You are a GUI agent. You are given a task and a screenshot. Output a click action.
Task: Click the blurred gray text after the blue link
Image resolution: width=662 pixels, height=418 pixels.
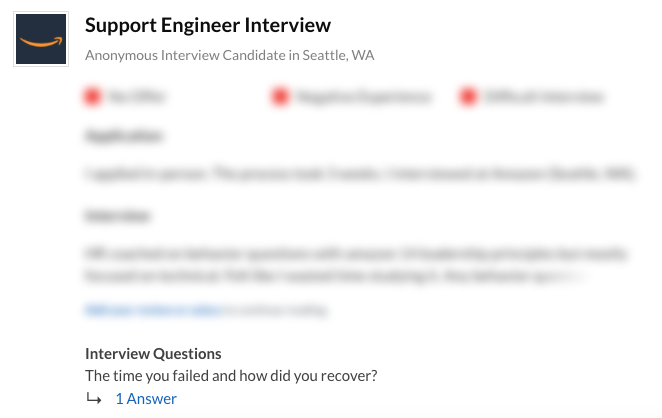[274, 311]
